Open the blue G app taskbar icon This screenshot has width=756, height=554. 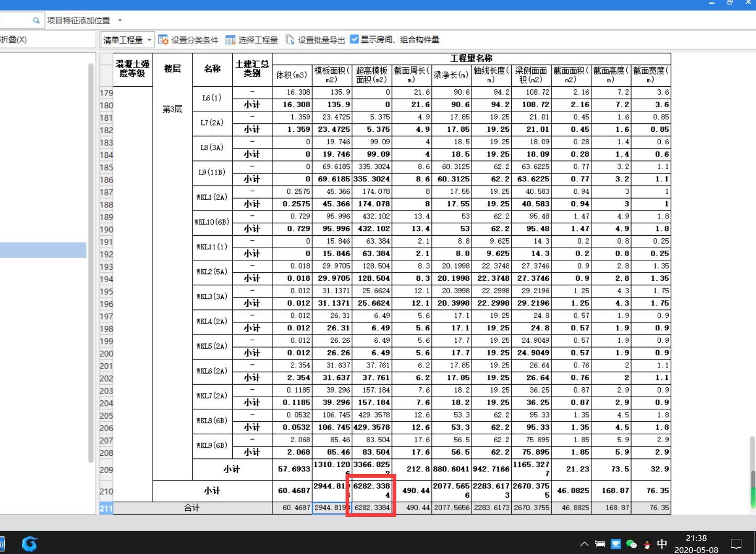[x=29, y=544]
